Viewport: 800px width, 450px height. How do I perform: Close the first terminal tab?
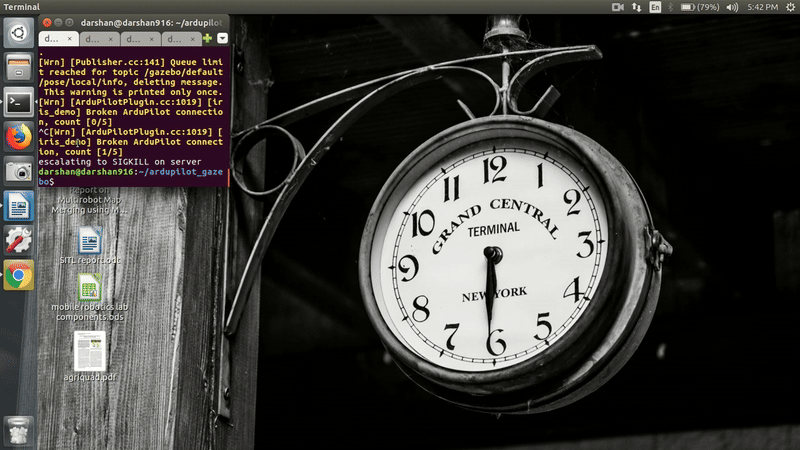[70, 38]
